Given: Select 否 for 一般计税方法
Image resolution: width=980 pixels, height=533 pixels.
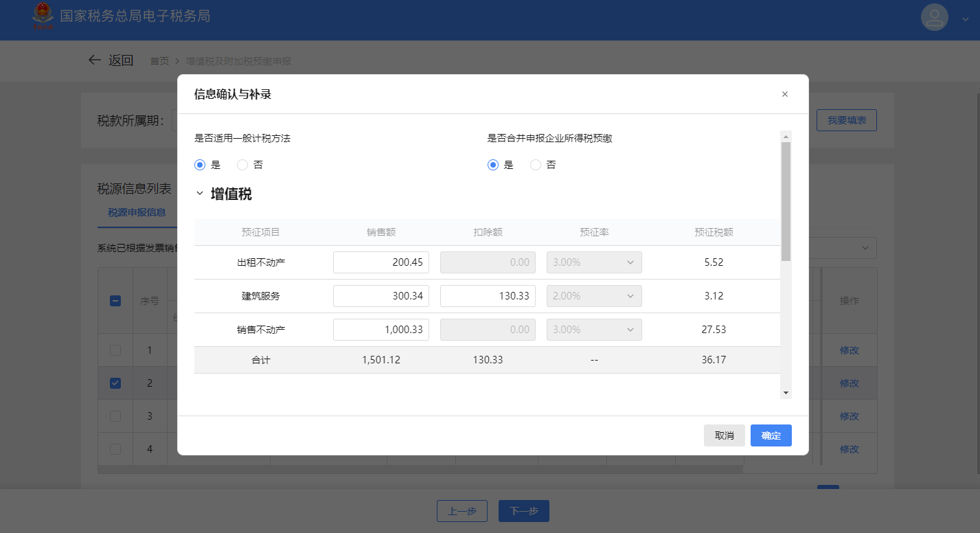Looking at the screenshot, I should pos(242,165).
